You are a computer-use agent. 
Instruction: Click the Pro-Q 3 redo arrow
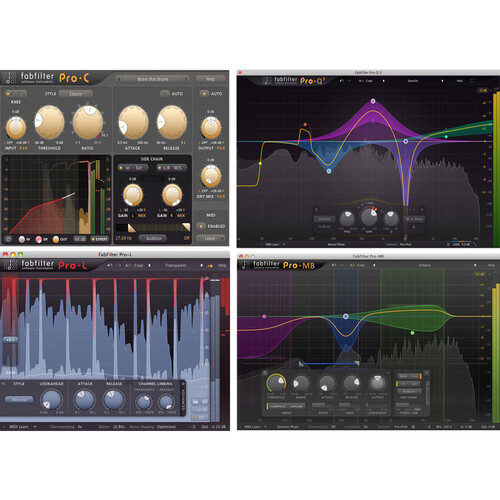(349, 81)
